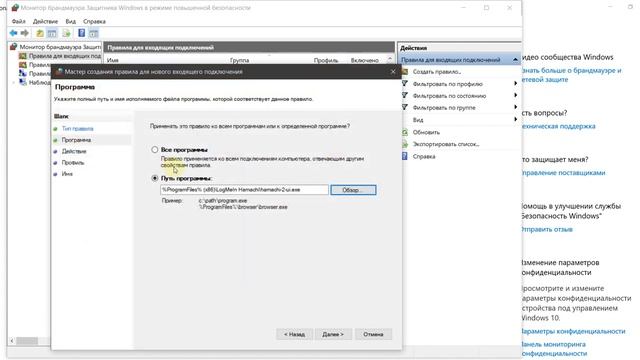Open Управление поставщиками link in background window
The height and width of the screenshot is (360, 640).
point(563,173)
